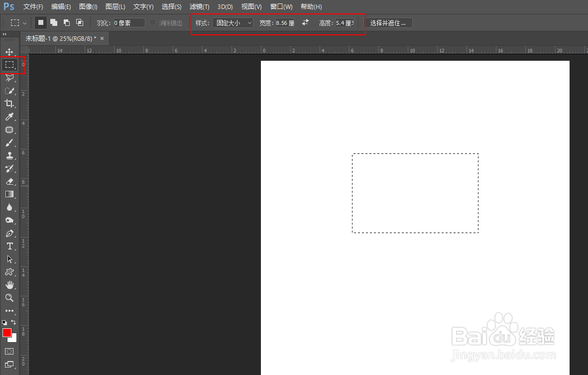Click the Photoshop Ps logo
Screen dimensions: 588x375
pos(9,6)
